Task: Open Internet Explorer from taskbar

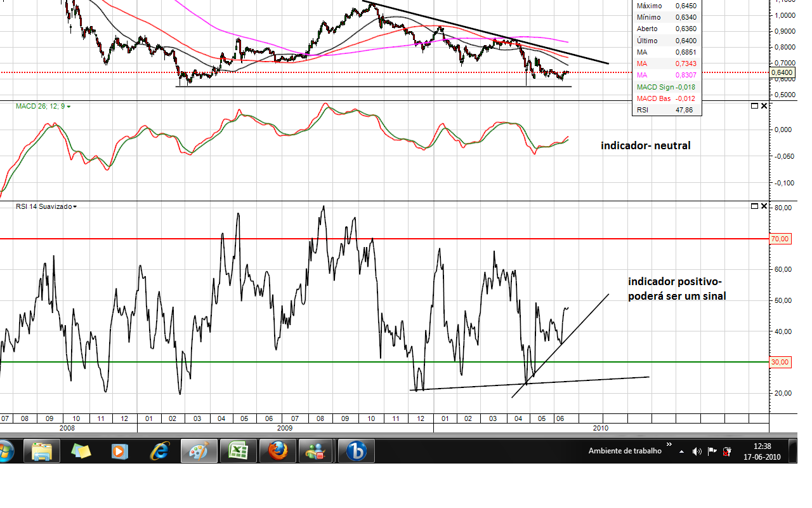Action: coord(160,451)
